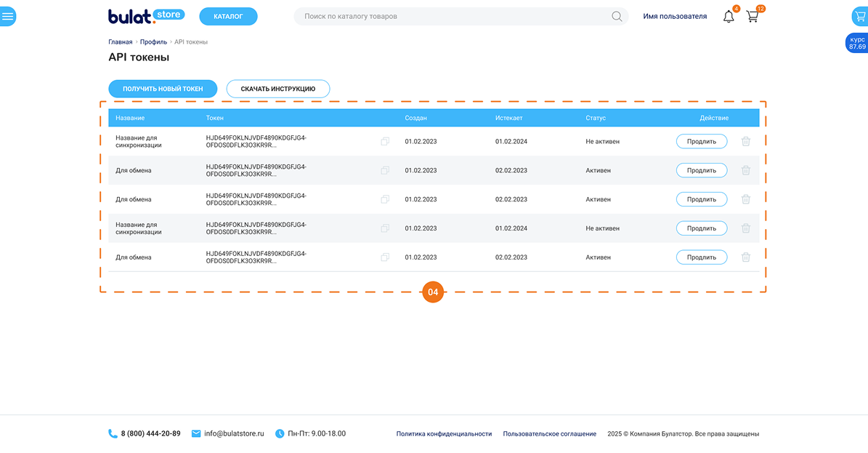Open the Имя пользователя account menu
Image resolution: width=868 pixels, height=453 pixels.
click(675, 17)
